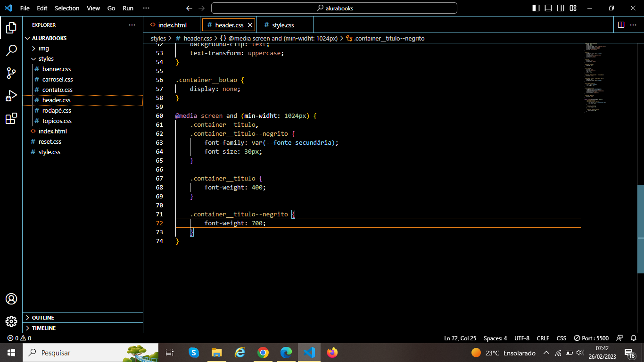This screenshot has height=362, width=644.
Task: Open Firefox from the taskbar
Action: point(332,353)
